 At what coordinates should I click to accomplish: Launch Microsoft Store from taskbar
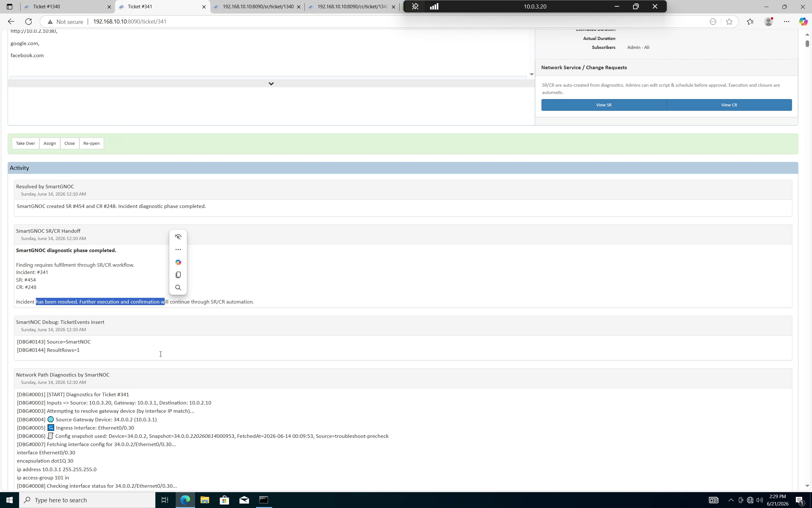(225, 500)
